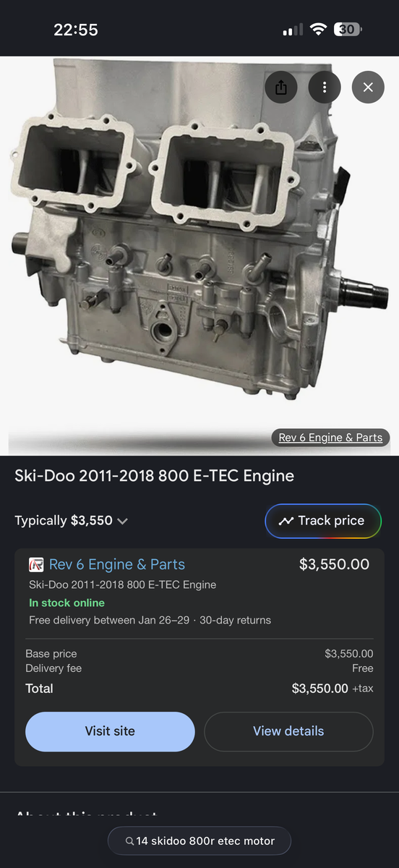
Task: Close the product viewer with the X
Action: (x=368, y=88)
